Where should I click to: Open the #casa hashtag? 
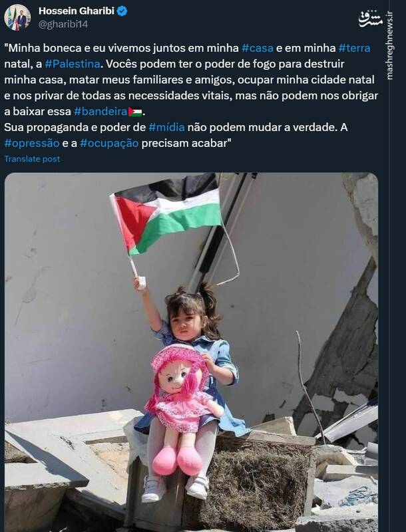pos(258,48)
